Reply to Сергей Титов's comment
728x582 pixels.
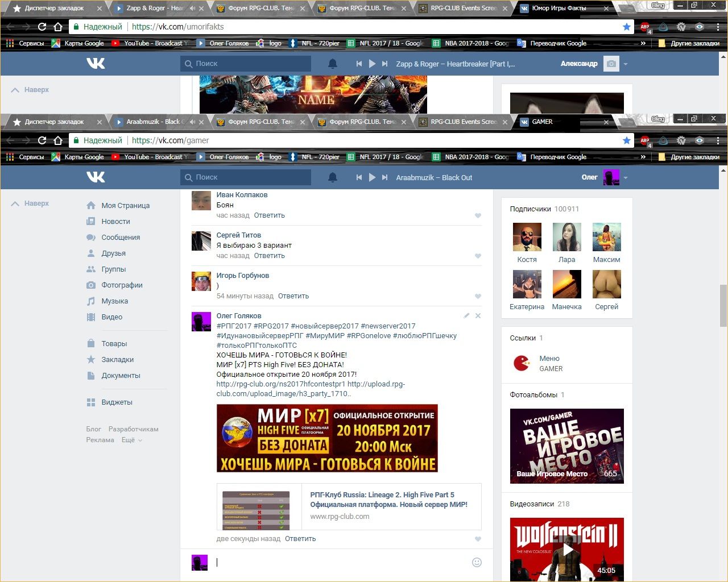pyautogui.click(x=270, y=256)
